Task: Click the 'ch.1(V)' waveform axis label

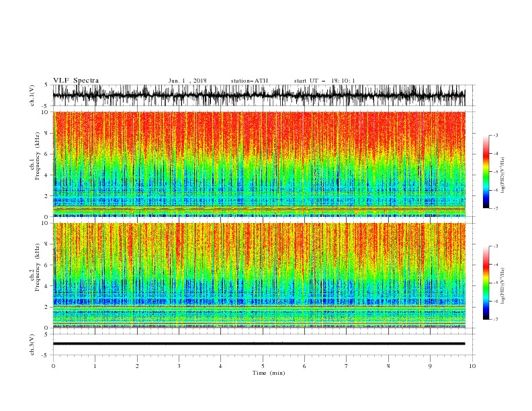Action: click(32, 95)
